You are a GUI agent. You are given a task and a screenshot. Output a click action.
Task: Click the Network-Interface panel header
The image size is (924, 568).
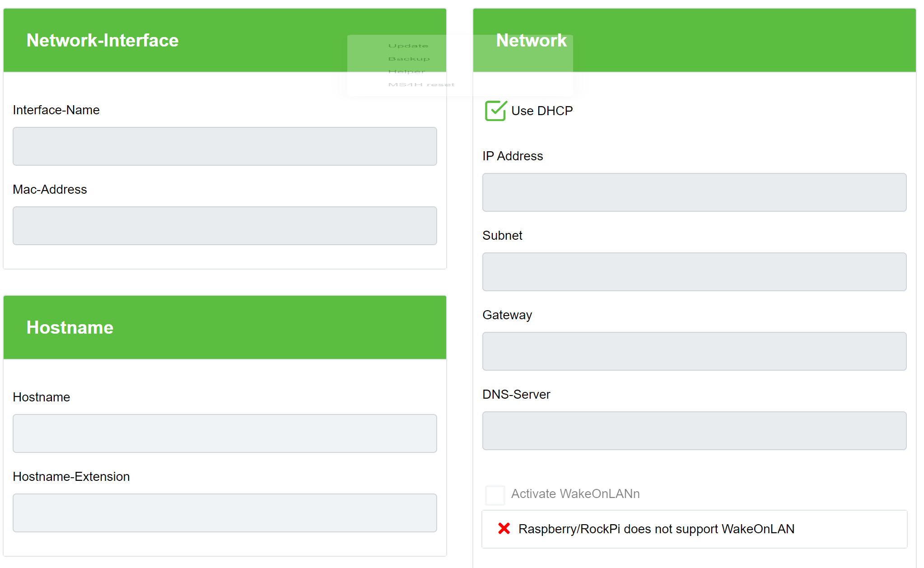coord(103,41)
